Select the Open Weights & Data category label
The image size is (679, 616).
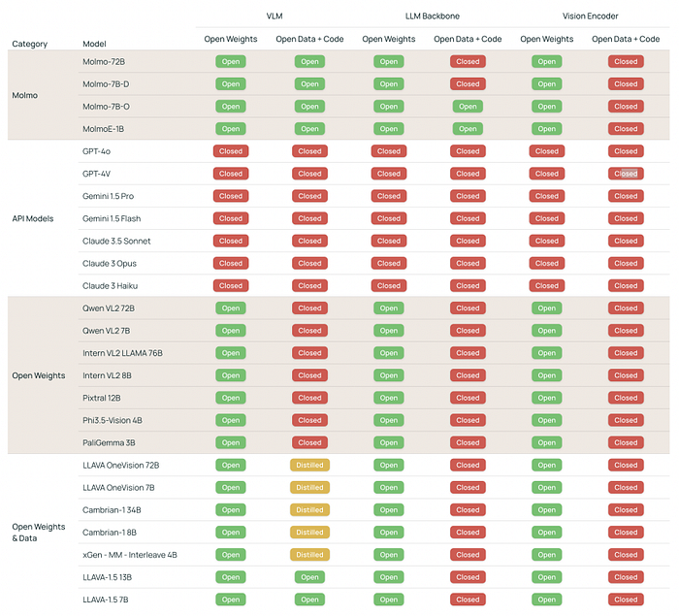tap(39, 533)
